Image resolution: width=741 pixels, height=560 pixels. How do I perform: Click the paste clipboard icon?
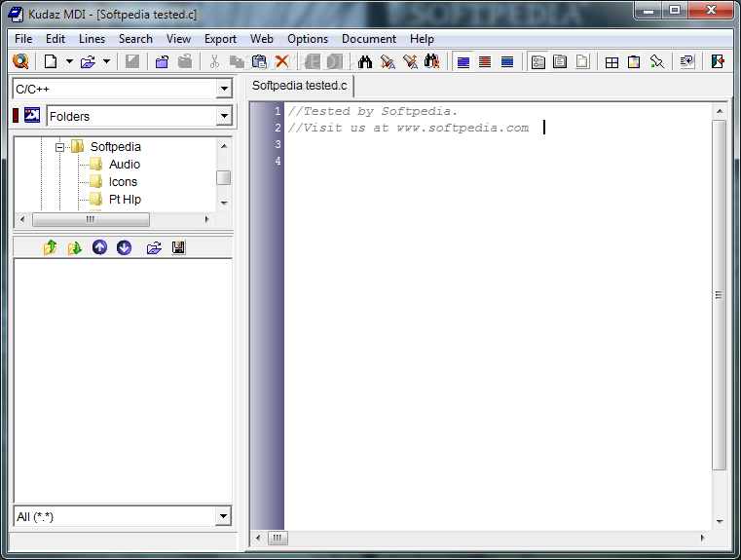[x=259, y=61]
